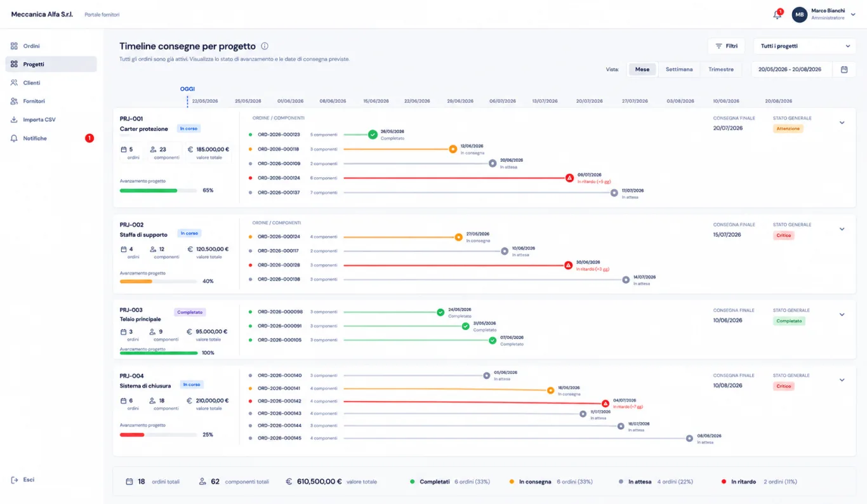The width and height of the screenshot is (867, 504).
Task: Click the MB user avatar
Action: [799, 15]
